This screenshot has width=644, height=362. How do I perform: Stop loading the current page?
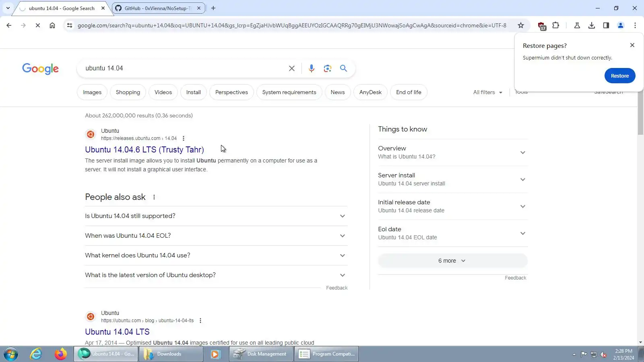point(38,25)
